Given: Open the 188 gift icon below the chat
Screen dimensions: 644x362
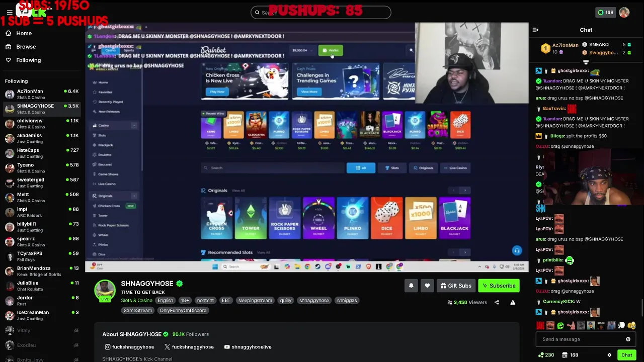Looking at the screenshot, I should 570,355.
